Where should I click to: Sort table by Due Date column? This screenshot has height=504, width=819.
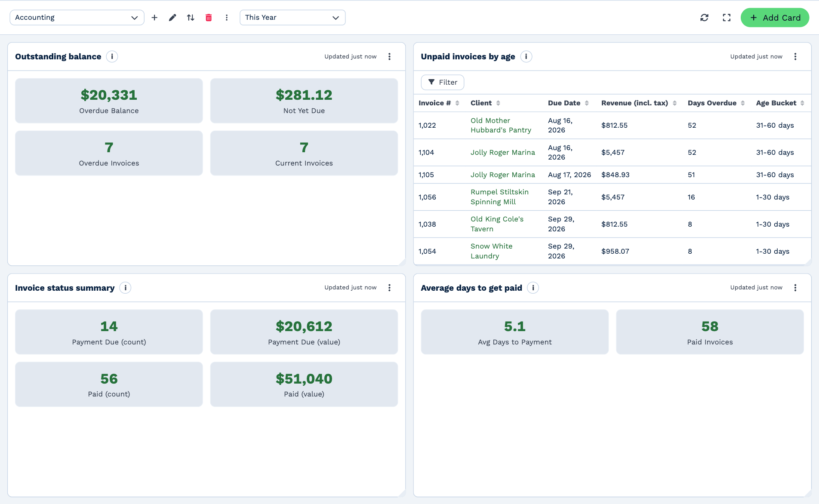(568, 103)
